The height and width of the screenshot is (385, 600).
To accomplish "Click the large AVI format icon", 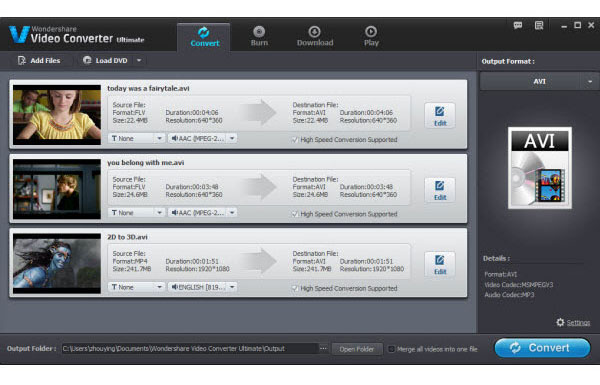I will coord(540,168).
